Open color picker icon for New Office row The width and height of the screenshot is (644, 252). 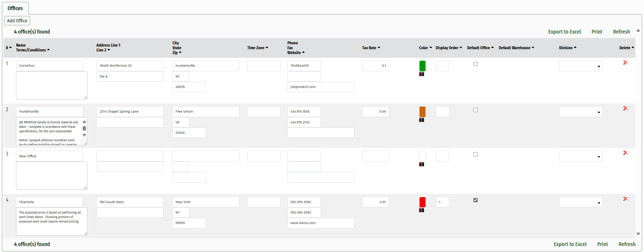(x=421, y=164)
